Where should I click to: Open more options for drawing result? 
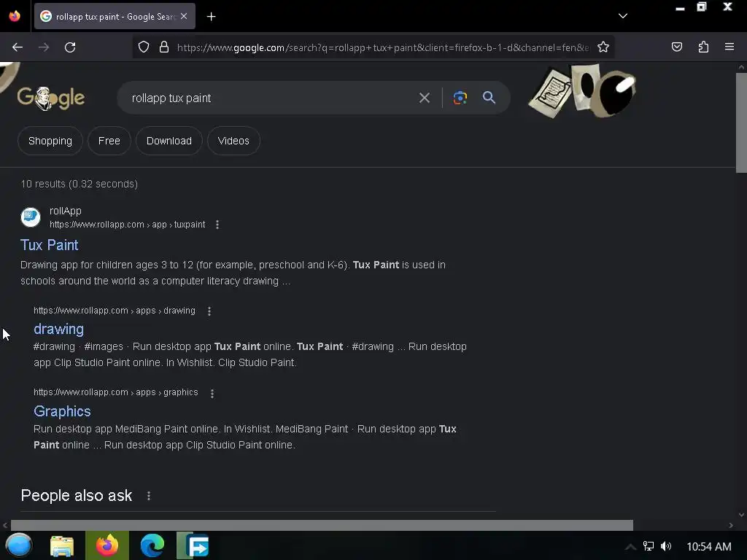(209, 311)
